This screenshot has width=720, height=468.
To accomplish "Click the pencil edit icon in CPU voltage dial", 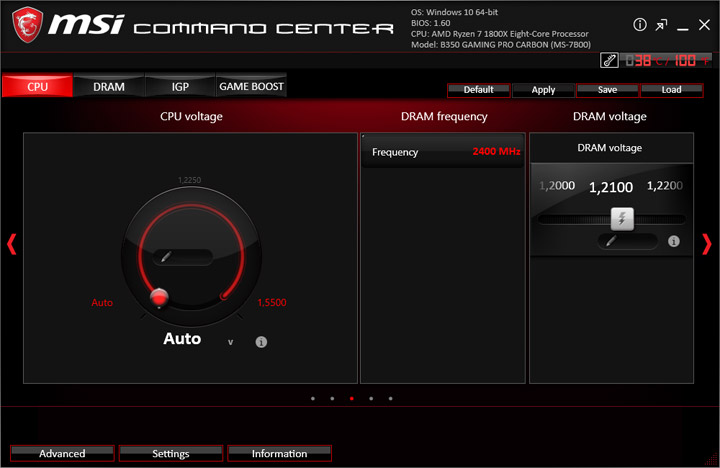I will coord(166,257).
